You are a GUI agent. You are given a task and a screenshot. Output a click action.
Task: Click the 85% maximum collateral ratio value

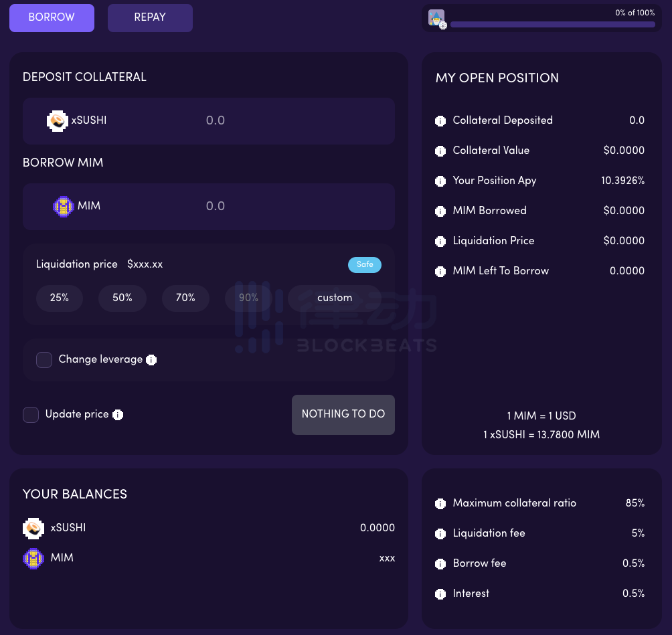pyautogui.click(x=635, y=503)
